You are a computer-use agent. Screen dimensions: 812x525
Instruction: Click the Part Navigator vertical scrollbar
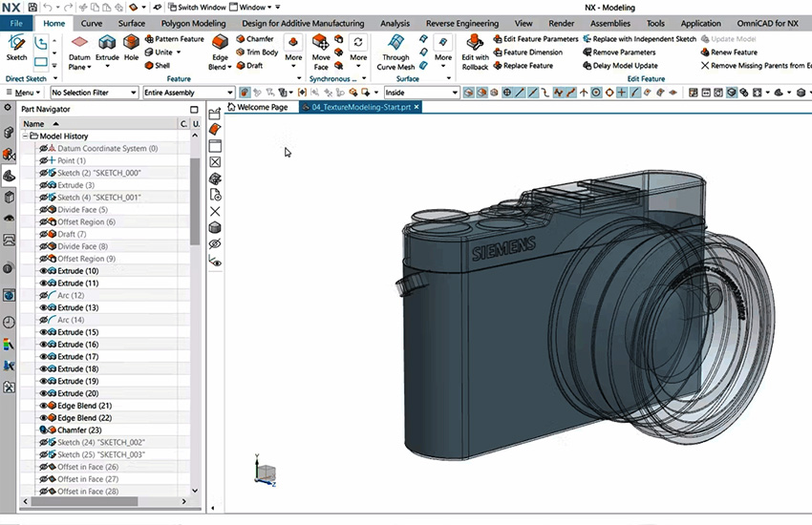pos(195,201)
